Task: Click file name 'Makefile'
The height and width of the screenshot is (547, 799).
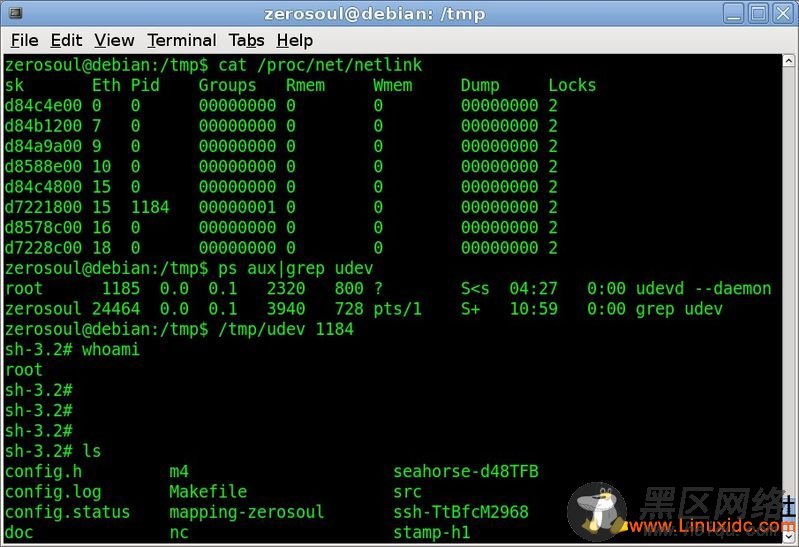Action: pyautogui.click(x=208, y=492)
